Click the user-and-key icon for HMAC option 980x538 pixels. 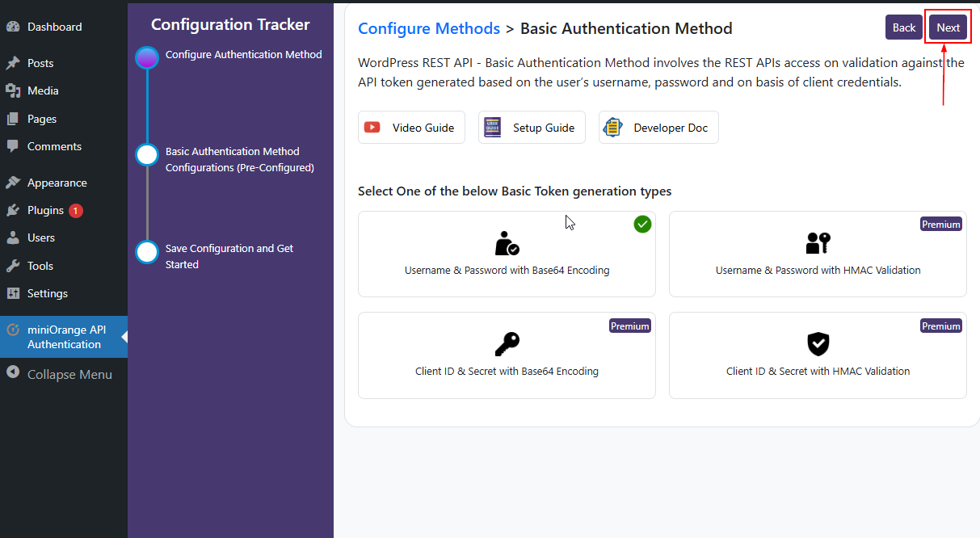[818, 243]
